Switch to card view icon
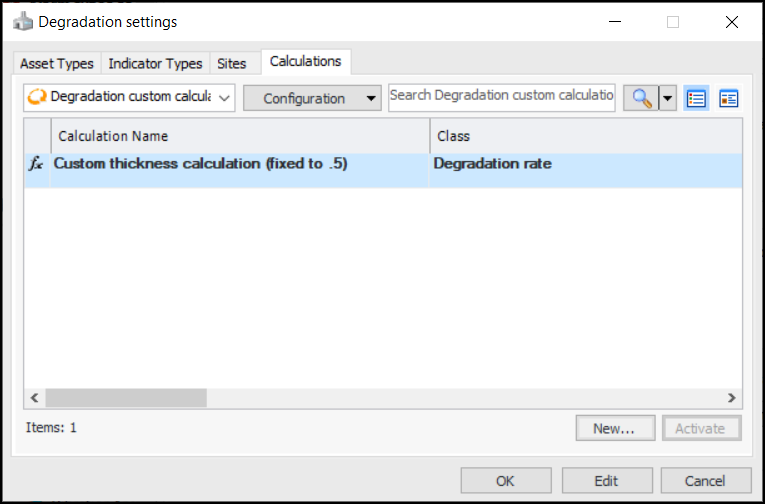This screenshot has height=504, width=765. (x=728, y=98)
